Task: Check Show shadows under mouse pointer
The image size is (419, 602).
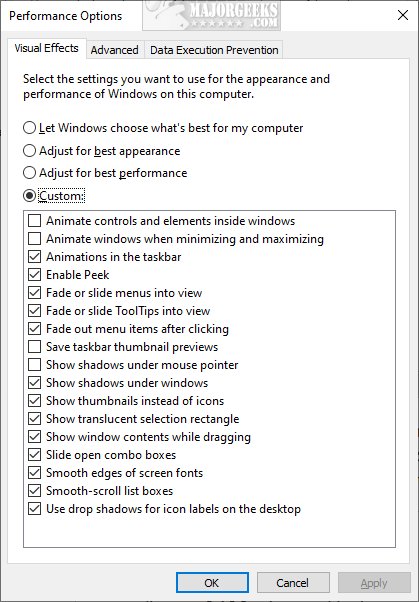Action: 35,365
